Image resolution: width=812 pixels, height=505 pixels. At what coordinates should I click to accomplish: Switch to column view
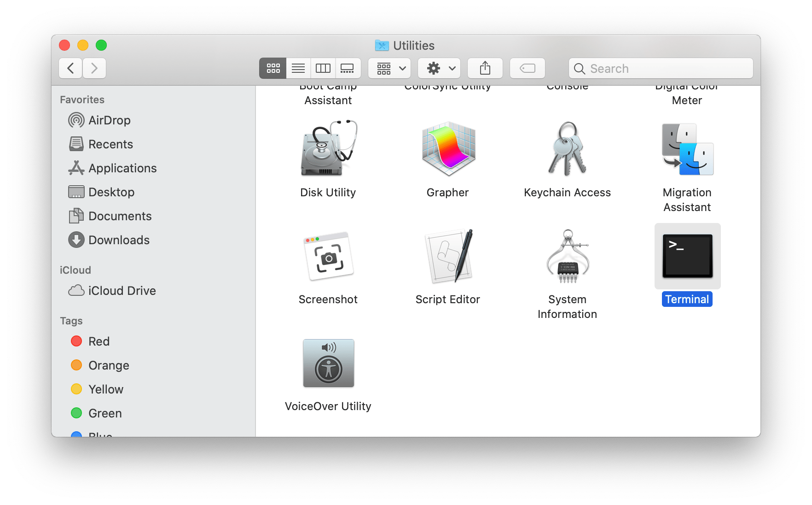[x=323, y=68]
